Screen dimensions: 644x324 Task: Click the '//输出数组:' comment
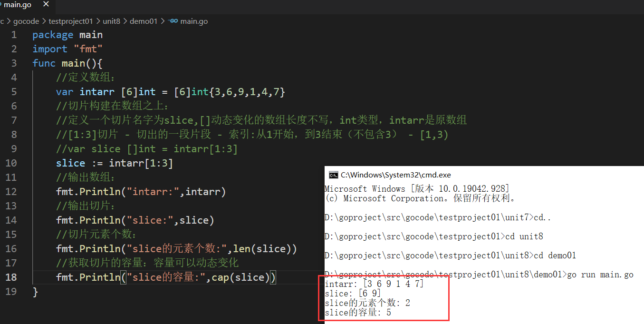[x=86, y=177]
